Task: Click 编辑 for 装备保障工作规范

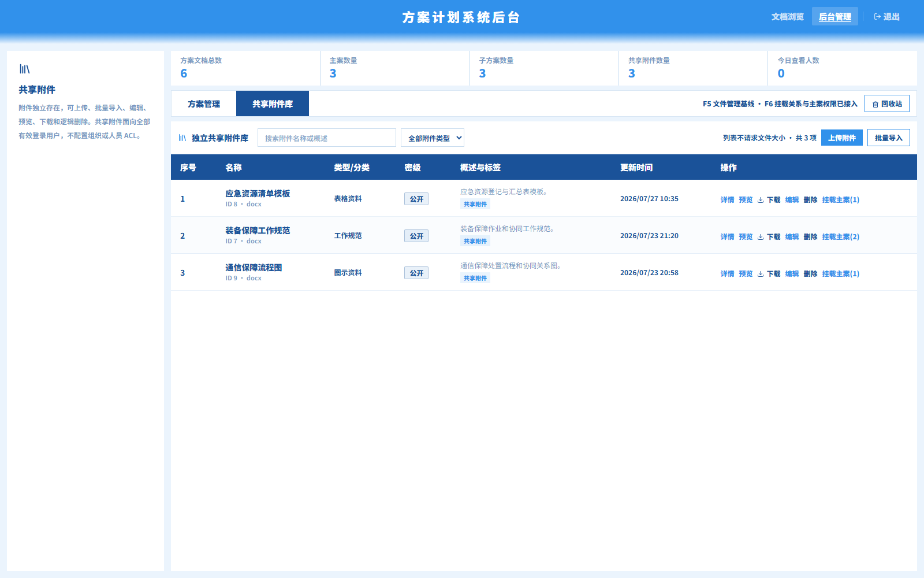Action: [x=792, y=237]
